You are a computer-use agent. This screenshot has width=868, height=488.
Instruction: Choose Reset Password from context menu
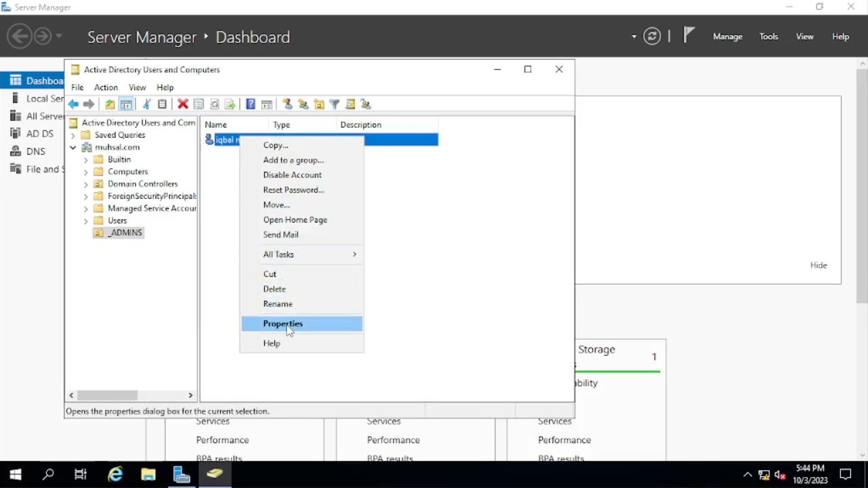tap(294, 190)
